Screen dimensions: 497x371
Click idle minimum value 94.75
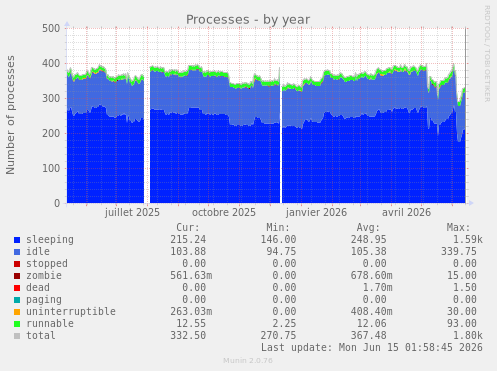click(x=281, y=252)
